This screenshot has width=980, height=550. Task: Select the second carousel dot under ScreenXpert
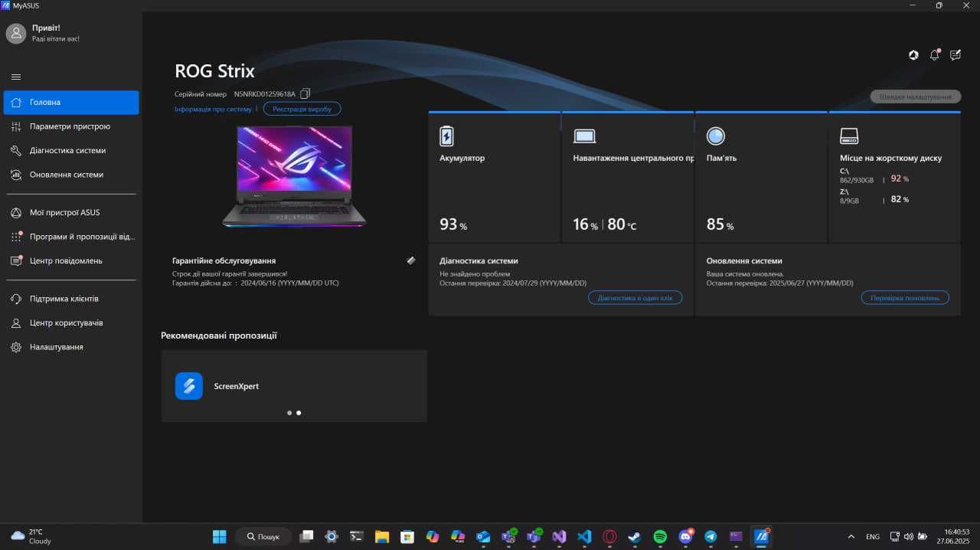click(x=299, y=413)
